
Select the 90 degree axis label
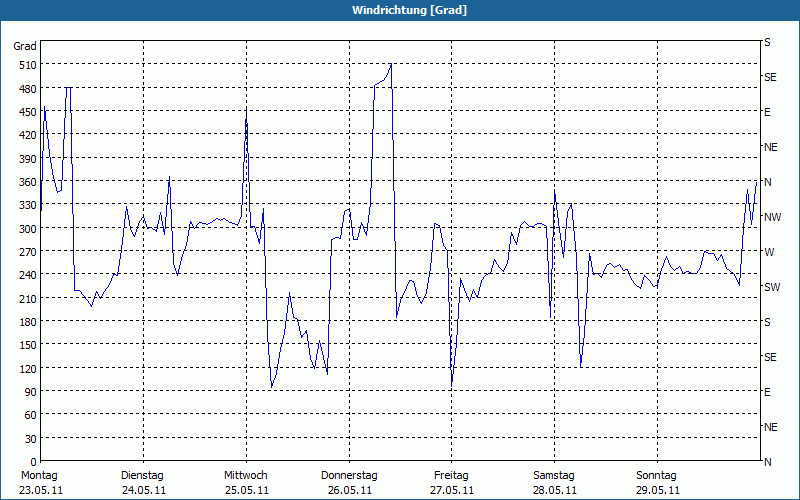pyautogui.click(x=31, y=392)
